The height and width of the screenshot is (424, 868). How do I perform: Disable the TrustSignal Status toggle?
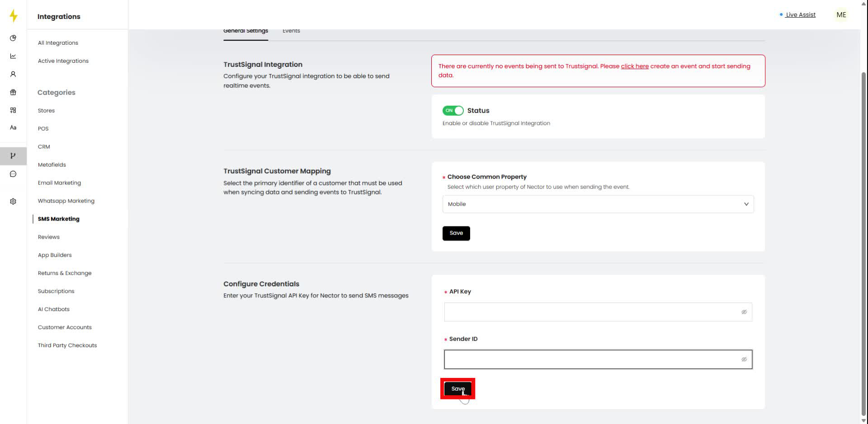(453, 111)
